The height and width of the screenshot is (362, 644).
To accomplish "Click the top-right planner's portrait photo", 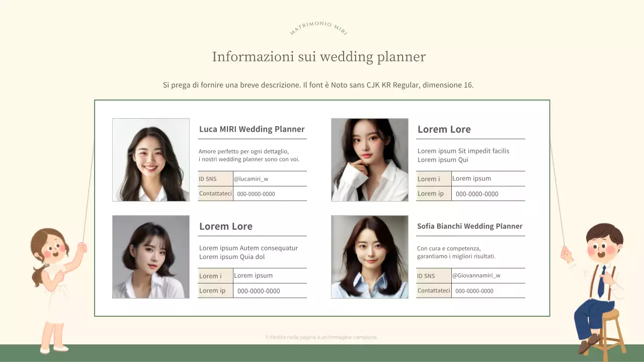I will [369, 159].
